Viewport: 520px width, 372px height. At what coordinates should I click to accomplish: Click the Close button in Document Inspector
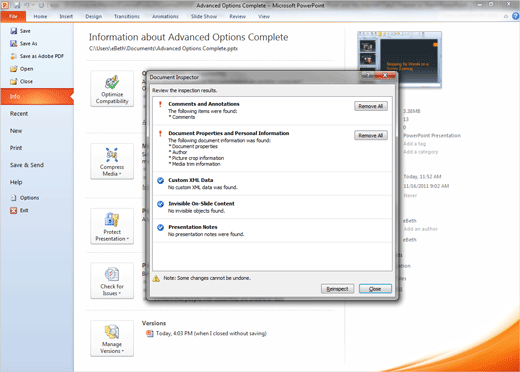point(375,289)
